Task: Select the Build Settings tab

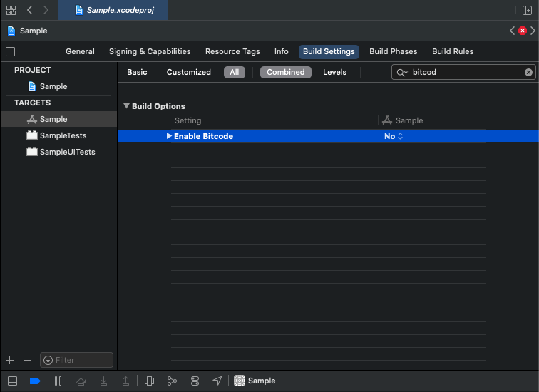Action: tap(329, 51)
